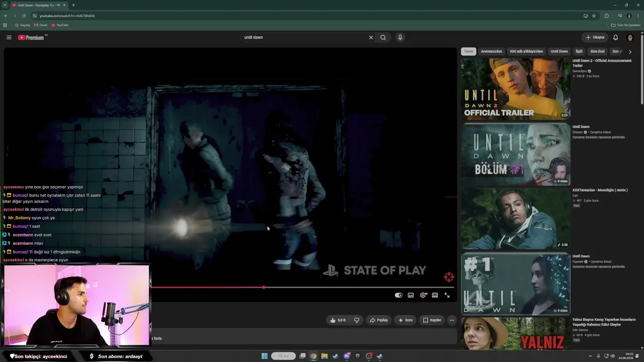Click the magnifier search button
Image resolution: width=644 pixels, height=362 pixels.
click(x=383, y=37)
